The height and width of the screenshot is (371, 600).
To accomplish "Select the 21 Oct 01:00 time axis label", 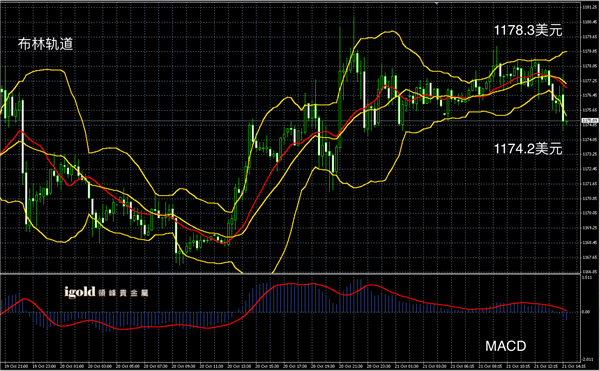I will (407, 366).
